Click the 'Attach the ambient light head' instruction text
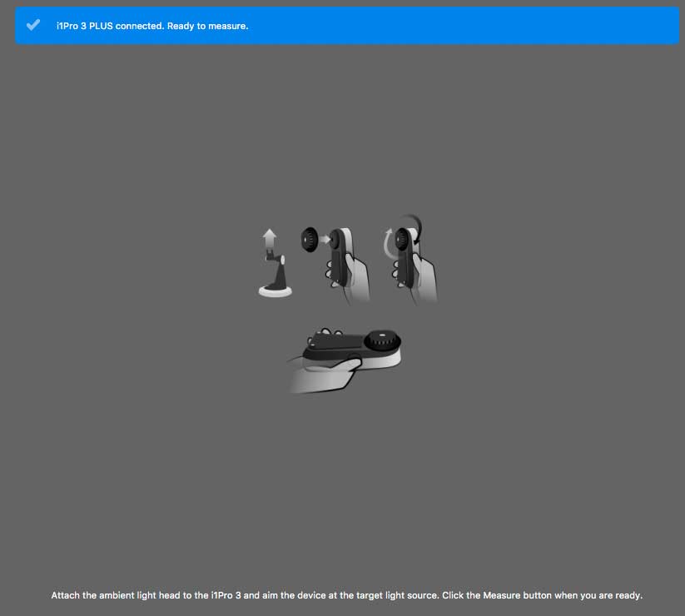The width and height of the screenshot is (685, 616). 347,595
